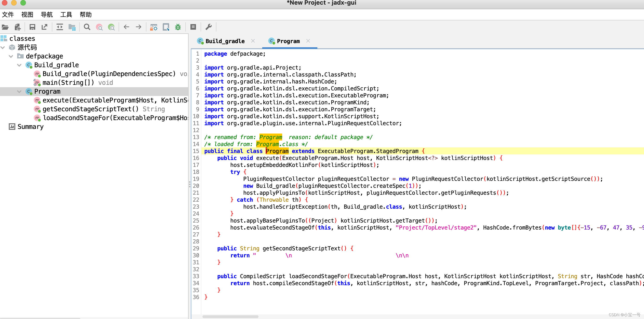The height and width of the screenshot is (319, 644).
Task: Open the 文件 menu
Action: [8, 15]
